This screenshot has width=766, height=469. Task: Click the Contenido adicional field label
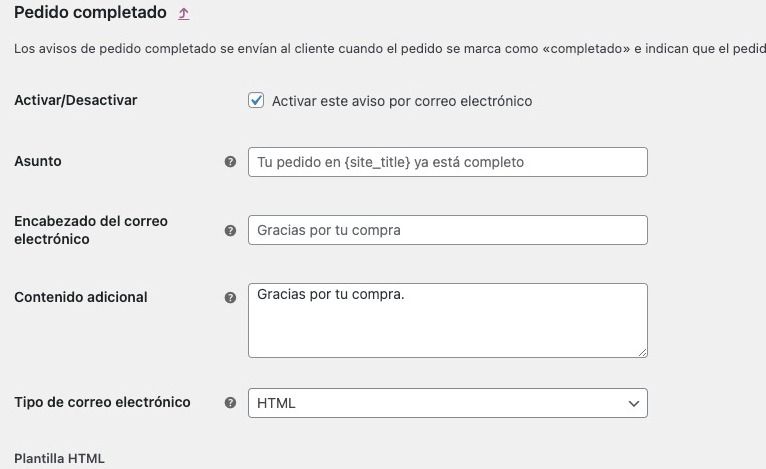(x=81, y=297)
